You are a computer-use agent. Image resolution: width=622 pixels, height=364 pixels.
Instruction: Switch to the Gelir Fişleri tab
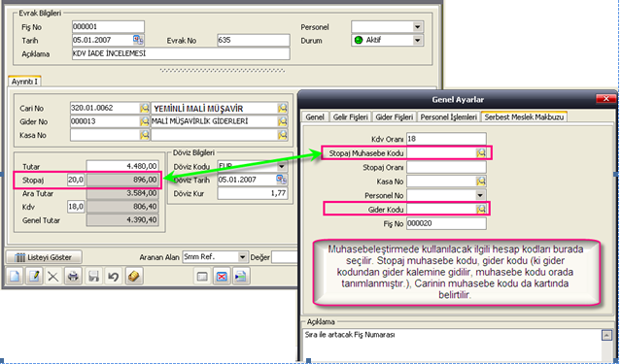pyautogui.click(x=350, y=116)
